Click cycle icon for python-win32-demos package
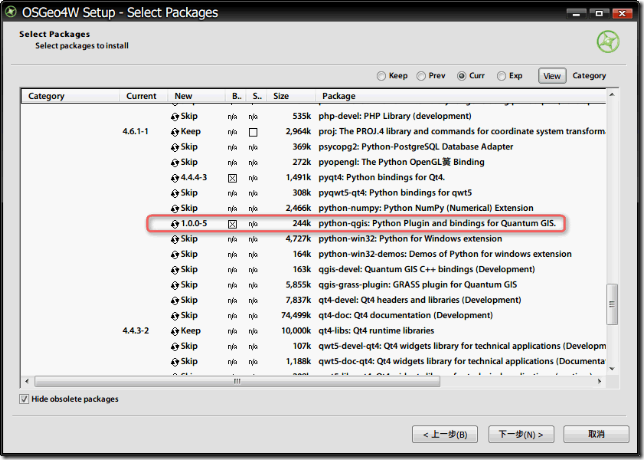 [x=175, y=255]
